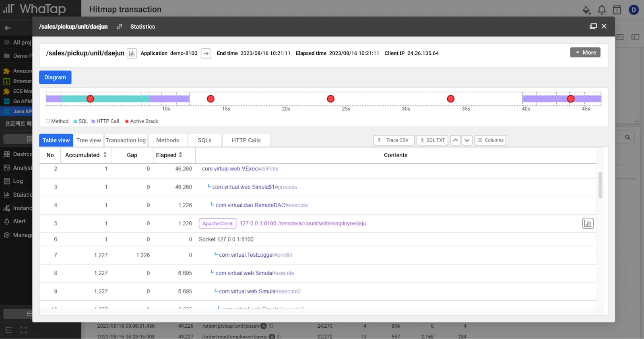The height and width of the screenshot is (339, 644).
Task: Click the active stack marker near 15s
Action: point(211,99)
